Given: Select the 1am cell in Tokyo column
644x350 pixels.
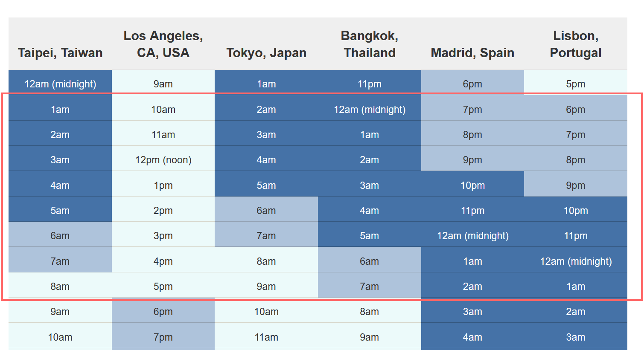Looking at the screenshot, I should [266, 84].
